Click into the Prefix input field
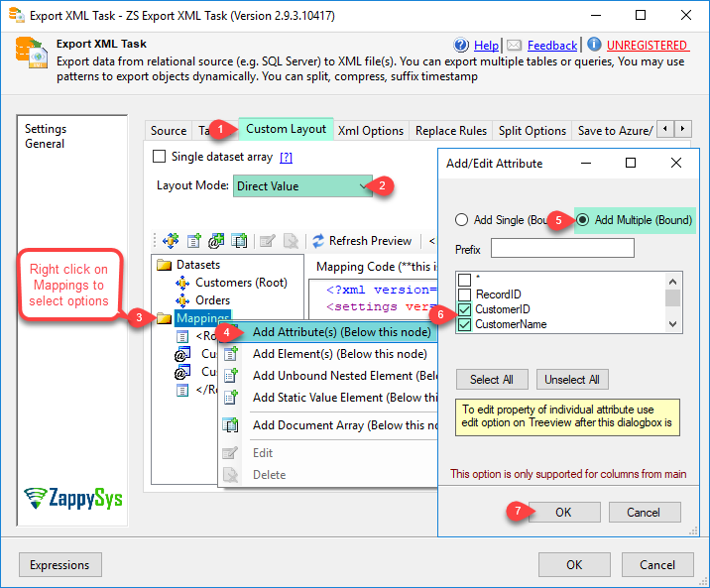 click(x=562, y=248)
